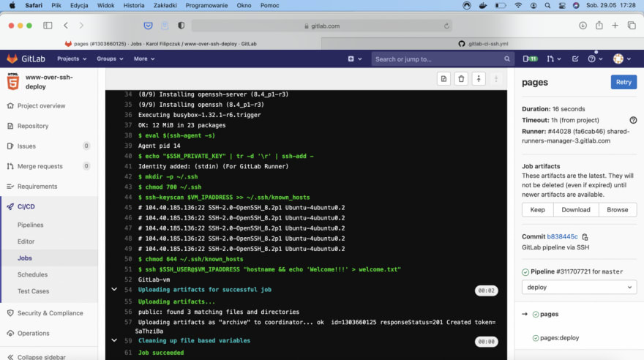Screen dimensions: 644x360
Task: Open the Safari sidebar toggle icon
Action: pyautogui.click(x=48, y=26)
